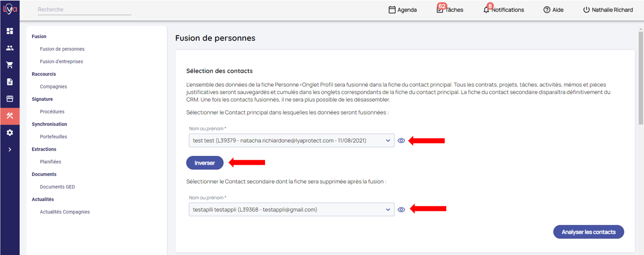Click the Recherche search field

[84, 10]
